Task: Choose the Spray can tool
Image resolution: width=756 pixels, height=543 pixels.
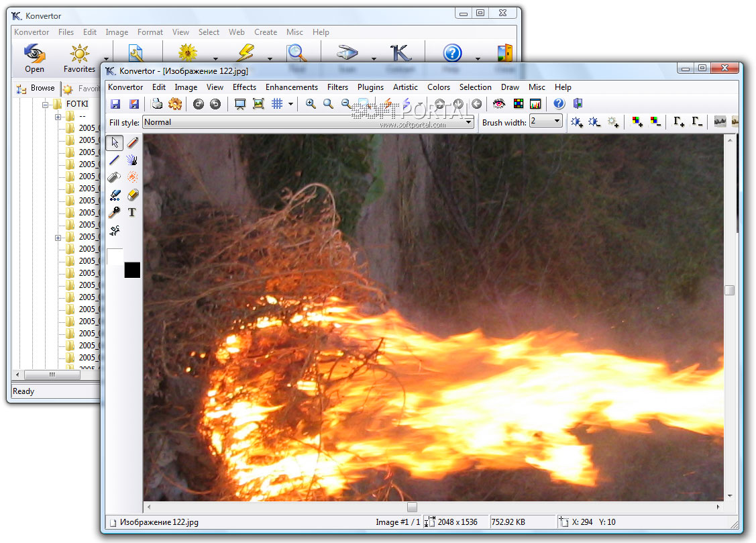Action: 115,177
